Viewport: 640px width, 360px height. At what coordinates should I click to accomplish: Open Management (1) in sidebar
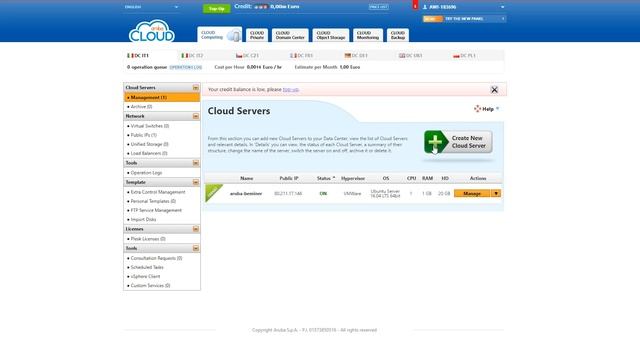[162, 98]
